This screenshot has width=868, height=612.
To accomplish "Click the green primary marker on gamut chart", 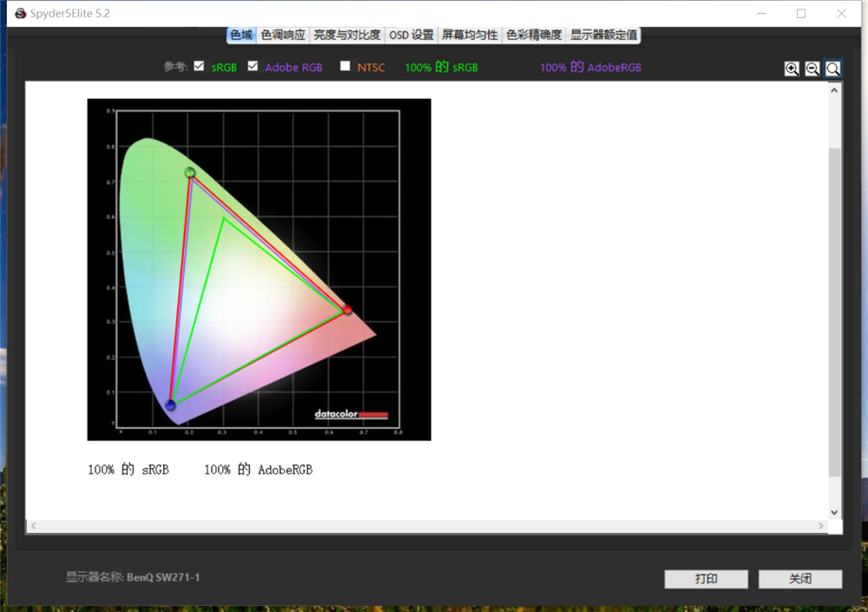I will click(190, 173).
